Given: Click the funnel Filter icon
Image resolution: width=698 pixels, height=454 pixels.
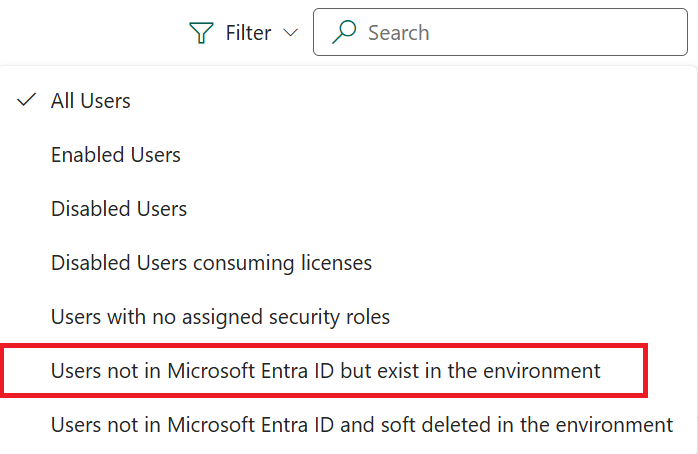Looking at the screenshot, I should pos(202,33).
